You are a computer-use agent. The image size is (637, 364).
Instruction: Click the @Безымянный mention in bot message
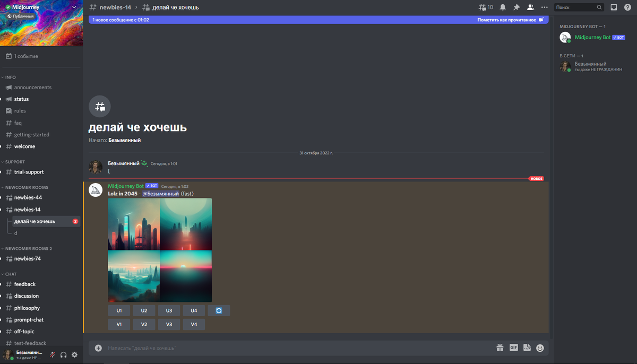(x=160, y=194)
